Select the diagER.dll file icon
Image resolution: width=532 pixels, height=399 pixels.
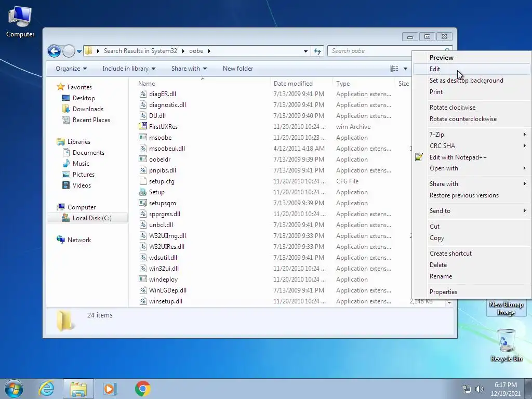point(143,94)
